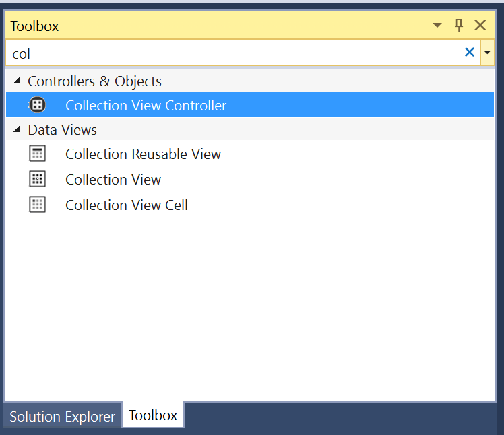504x435 pixels.
Task: Select the Toolbox tab at bottom
Action: point(153,415)
